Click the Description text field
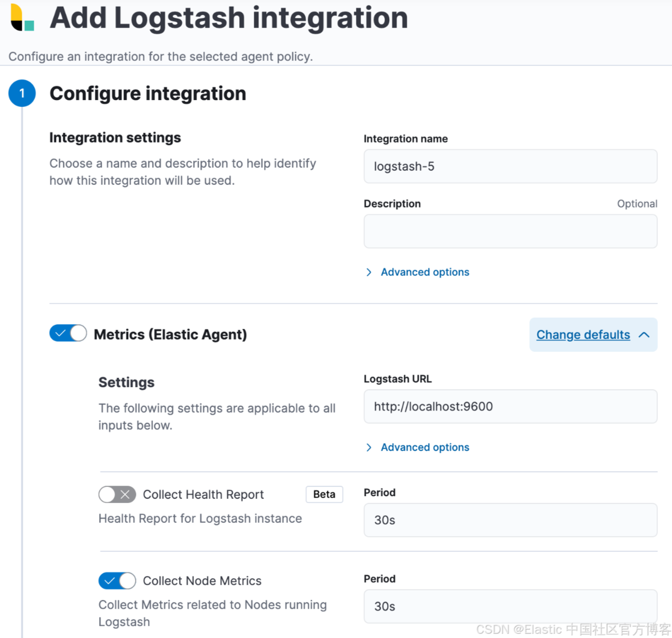Viewport: 672px width, 638px height. (510, 232)
